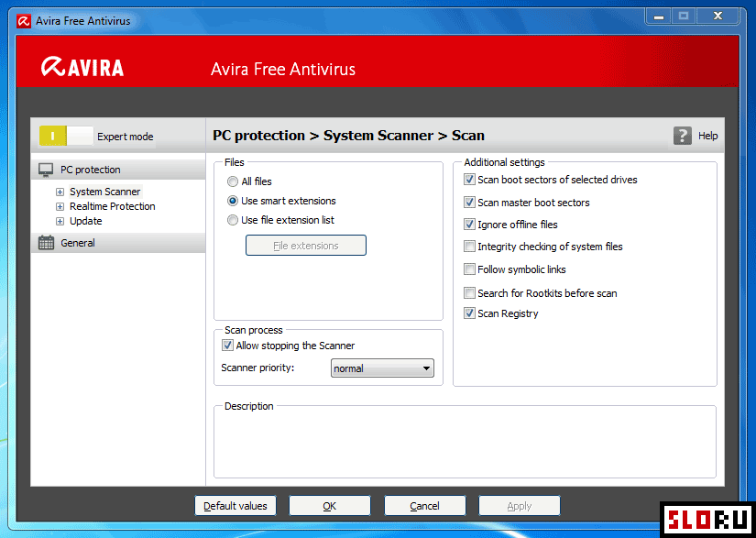Click the Expert mode label
Image resolution: width=756 pixels, height=538 pixels.
click(126, 137)
